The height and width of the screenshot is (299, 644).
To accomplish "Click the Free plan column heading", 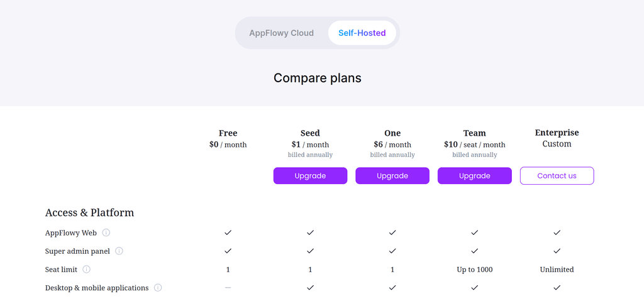I will click(228, 133).
